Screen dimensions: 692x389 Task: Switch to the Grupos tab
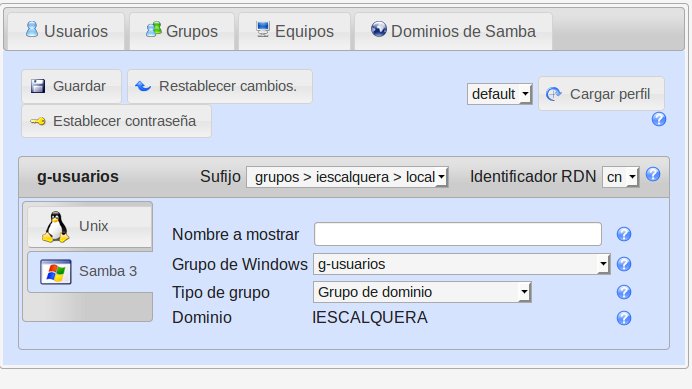[x=182, y=31]
